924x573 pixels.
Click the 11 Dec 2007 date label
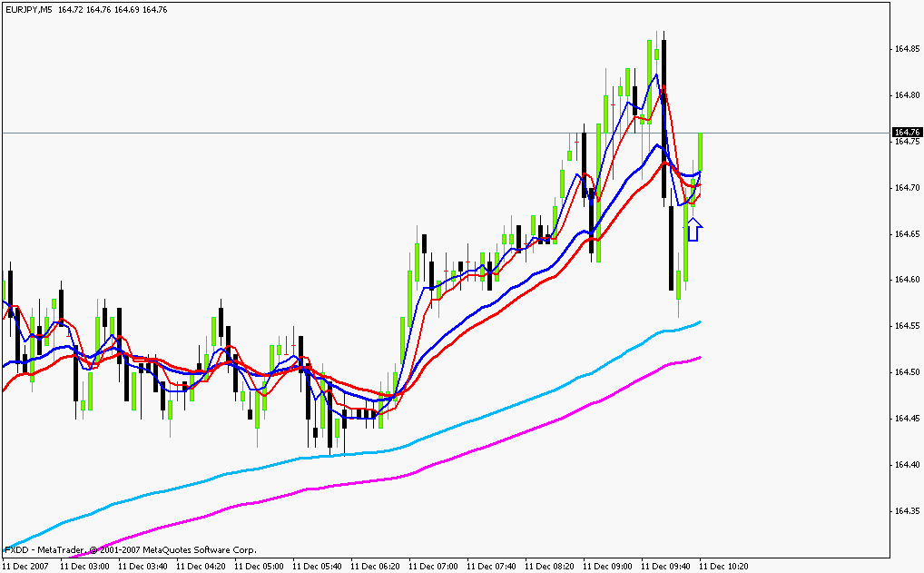(25, 567)
